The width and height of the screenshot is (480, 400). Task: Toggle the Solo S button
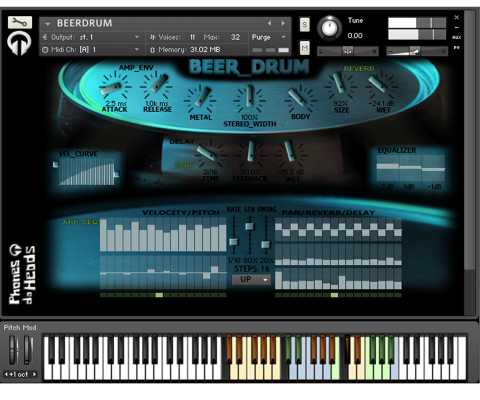305,24
